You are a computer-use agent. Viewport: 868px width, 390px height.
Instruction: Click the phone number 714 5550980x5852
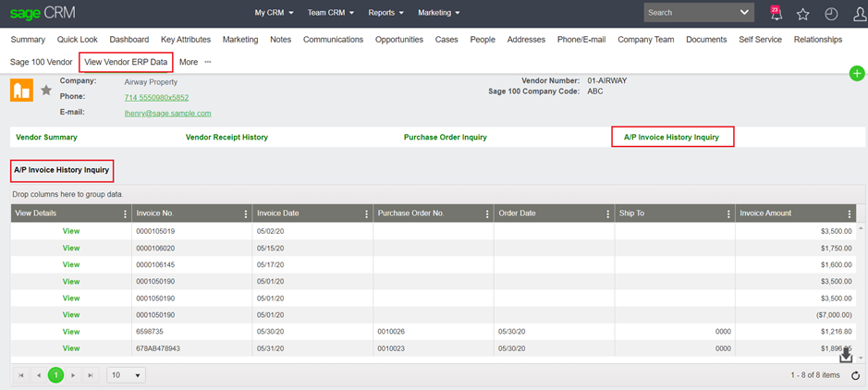pos(156,97)
